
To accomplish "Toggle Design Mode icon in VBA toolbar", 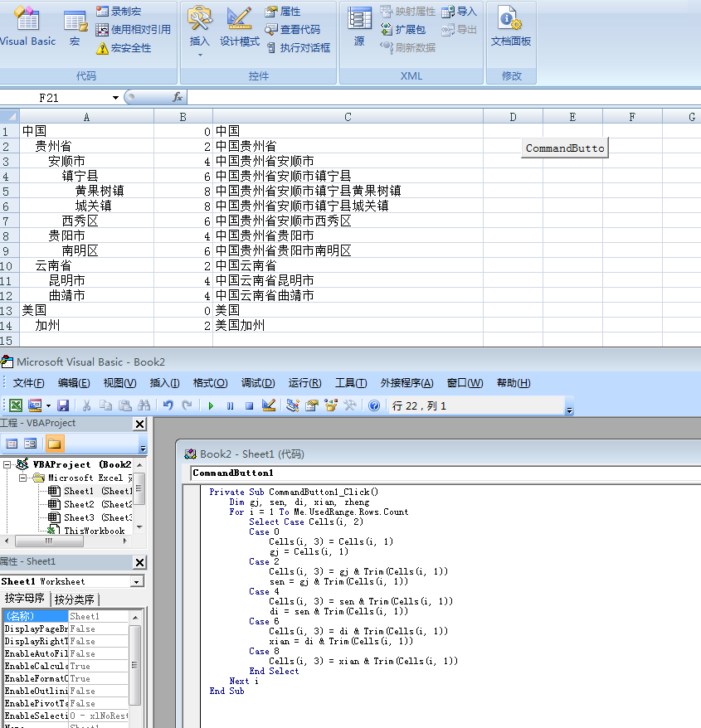I will click(269, 405).
